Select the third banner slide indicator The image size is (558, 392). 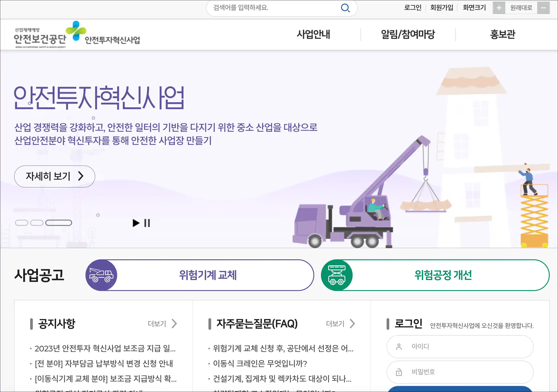coord(58,223)
